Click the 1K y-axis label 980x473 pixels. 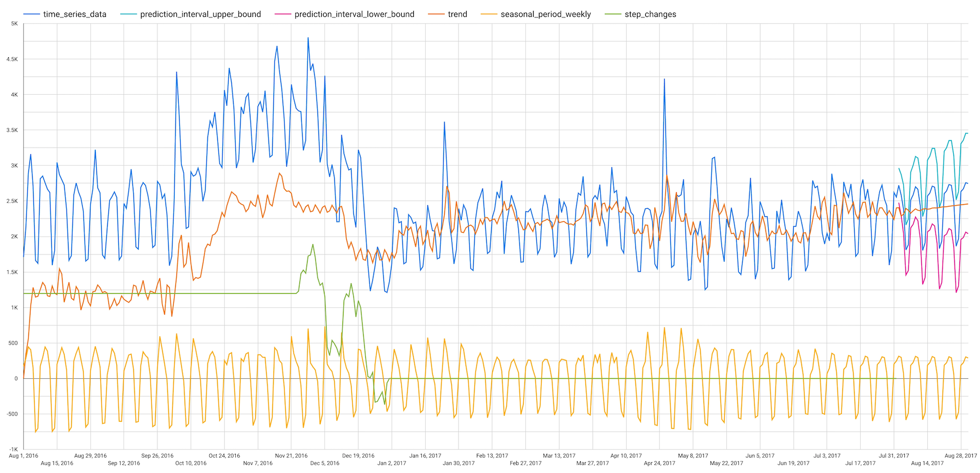(x=14, y=307)
